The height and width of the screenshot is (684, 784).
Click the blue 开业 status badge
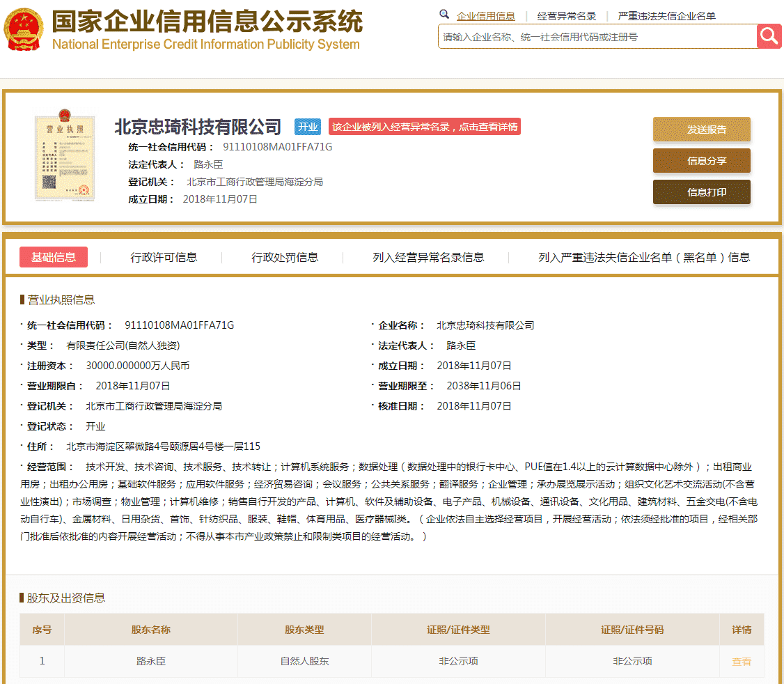(308, 127)
